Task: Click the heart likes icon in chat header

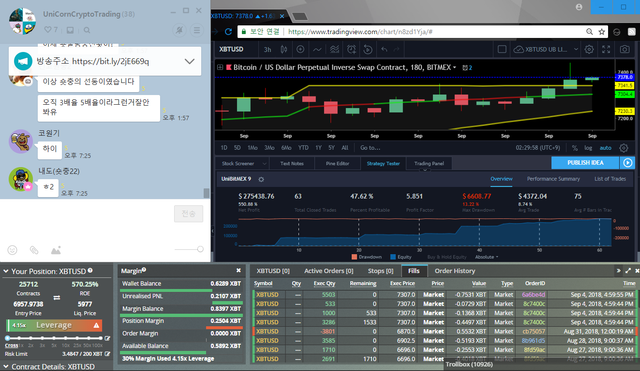Action: 48,30
